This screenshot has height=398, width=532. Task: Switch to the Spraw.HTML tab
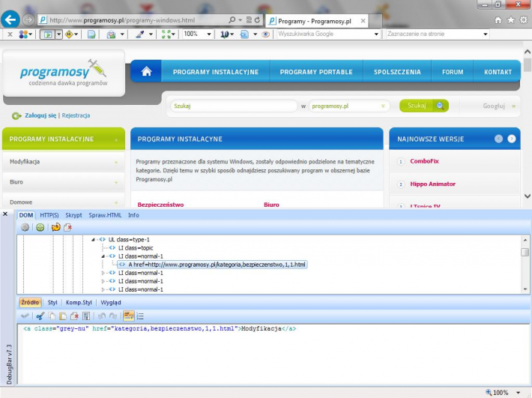click(105, 215)
